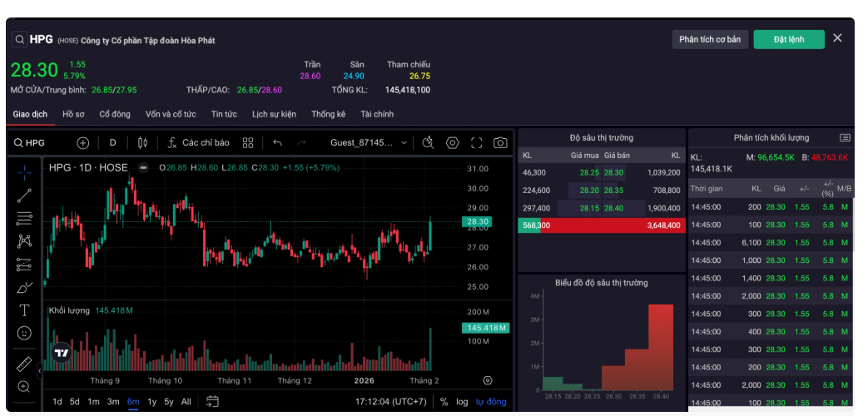Set chart range to 5y

[169, 402]
